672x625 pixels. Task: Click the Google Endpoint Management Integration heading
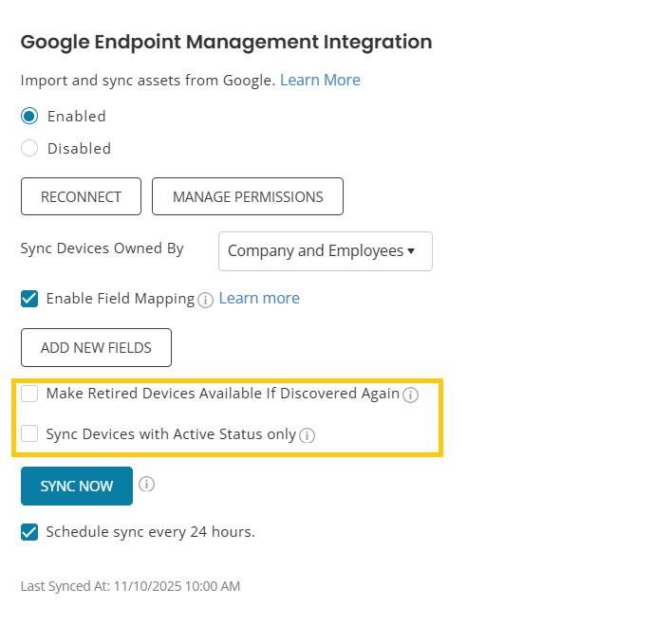[x=226, y=42]
